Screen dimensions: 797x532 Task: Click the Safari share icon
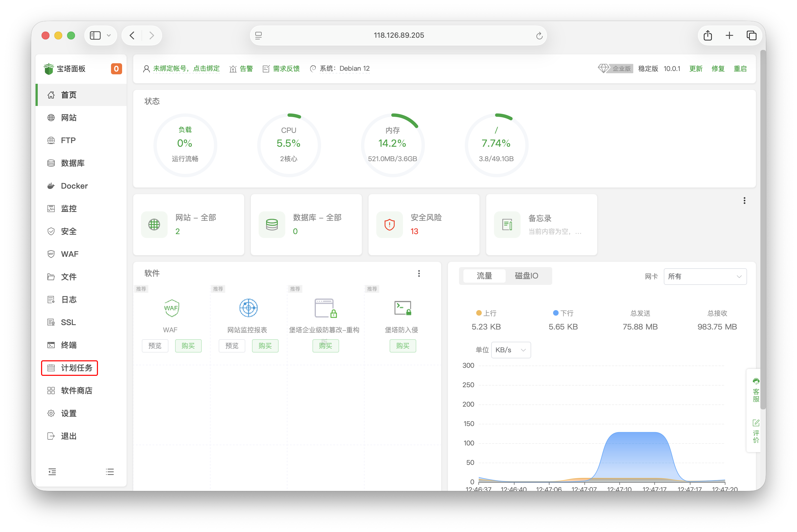708,35
